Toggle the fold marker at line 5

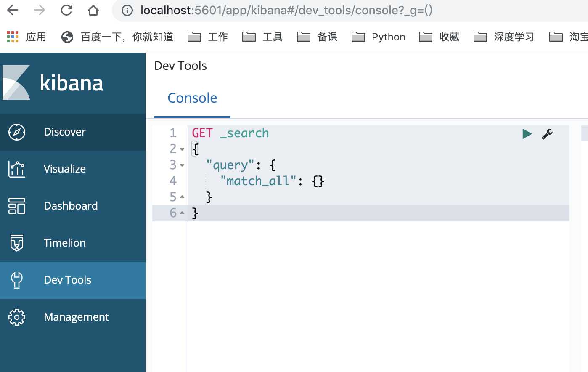(182, 197)
